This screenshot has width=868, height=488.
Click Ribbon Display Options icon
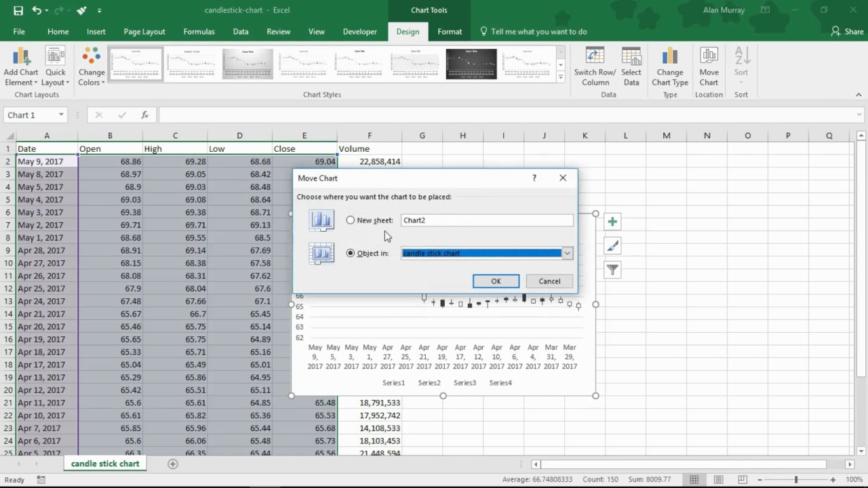[x=766, y=10]
